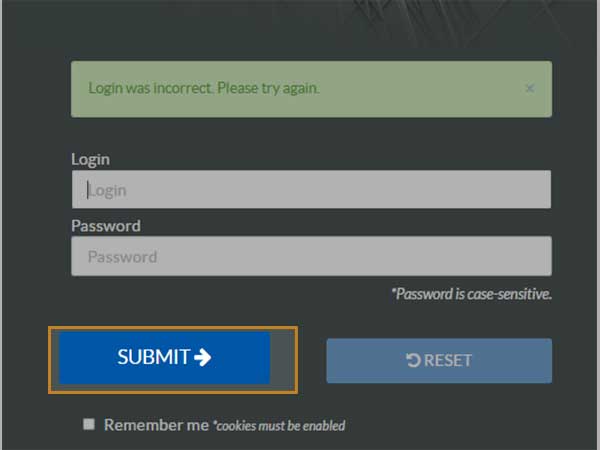Focus the Password input field
This screenshot has height=450, width=600.
[x=311, y=256]
